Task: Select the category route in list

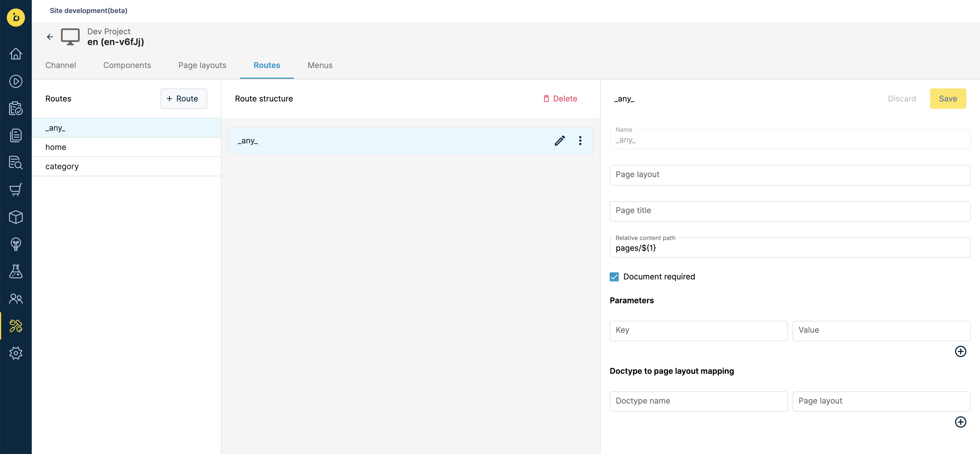Action: click(126, 167)
